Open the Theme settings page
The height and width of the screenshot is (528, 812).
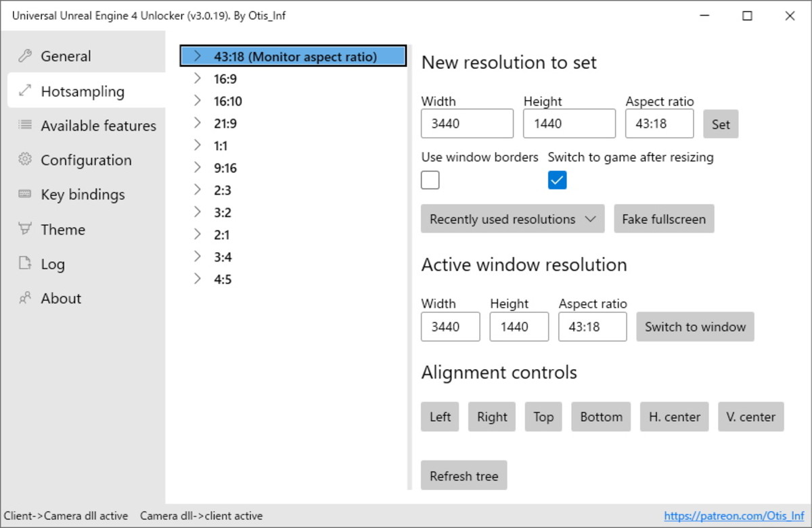(x=86, y=229)
